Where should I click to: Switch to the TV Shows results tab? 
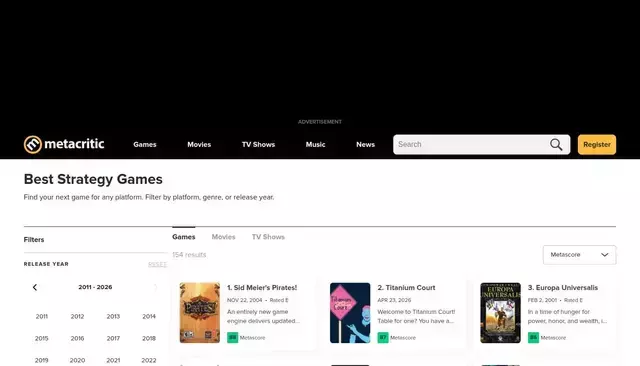(268, 237)
